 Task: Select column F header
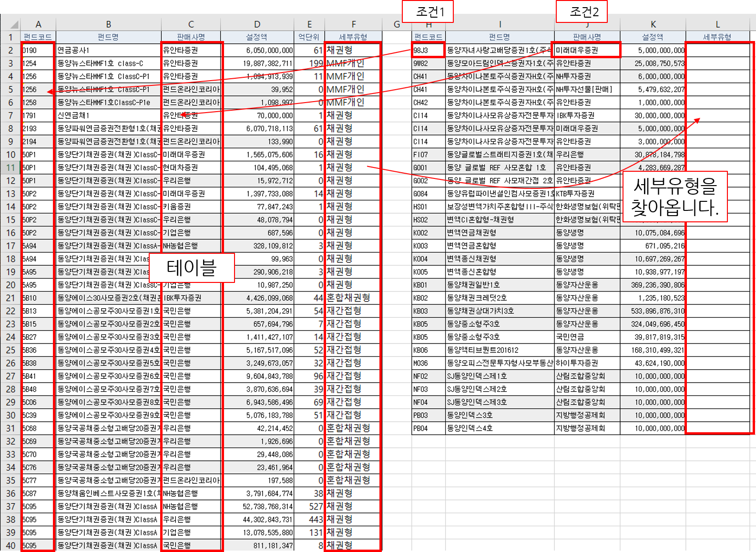click(x=353, y=24)
